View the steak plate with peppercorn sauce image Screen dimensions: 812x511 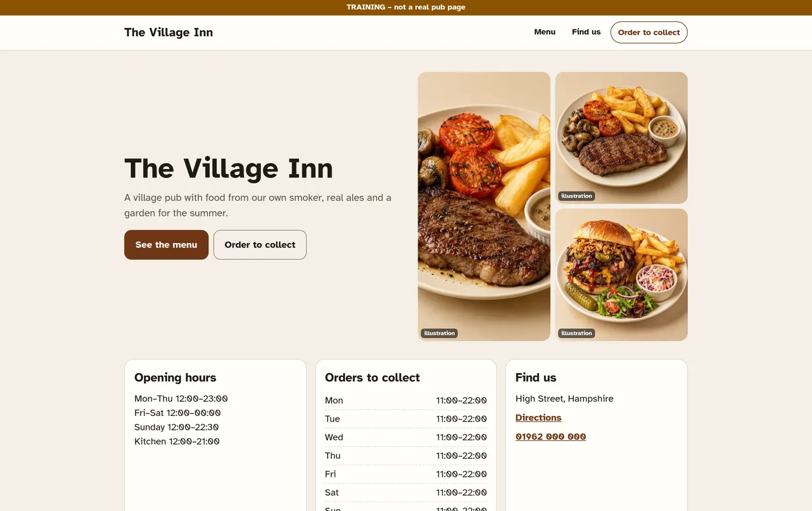(621, 138)
